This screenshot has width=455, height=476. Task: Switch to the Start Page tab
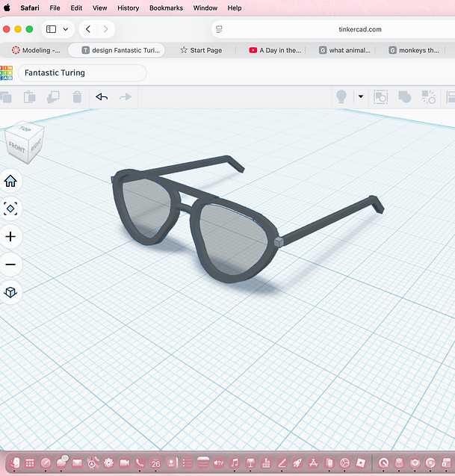[x=201, y=50]
